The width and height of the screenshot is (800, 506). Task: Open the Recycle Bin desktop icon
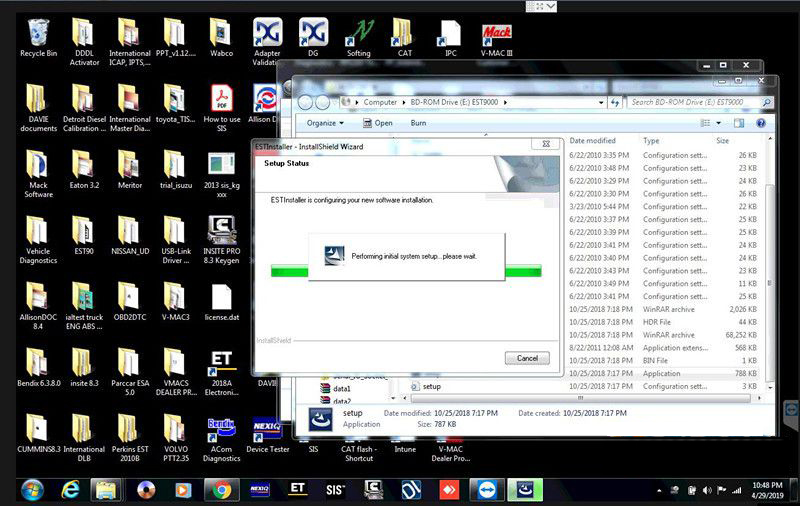[38, 38]
